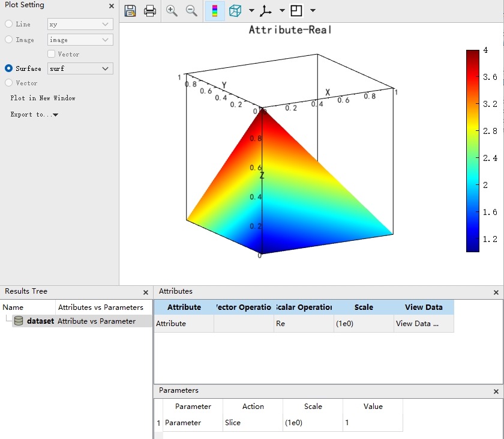Enable the Vector checkbox under Image
The width and height of the screenshot is (504, 439).
[x=51, y=53]
